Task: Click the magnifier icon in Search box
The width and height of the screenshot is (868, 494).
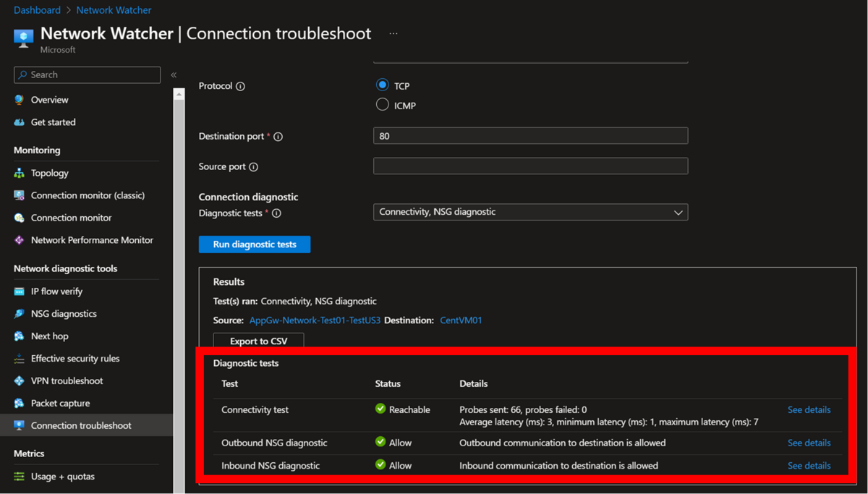Action: pyautogui.click(x=22, y=74)
